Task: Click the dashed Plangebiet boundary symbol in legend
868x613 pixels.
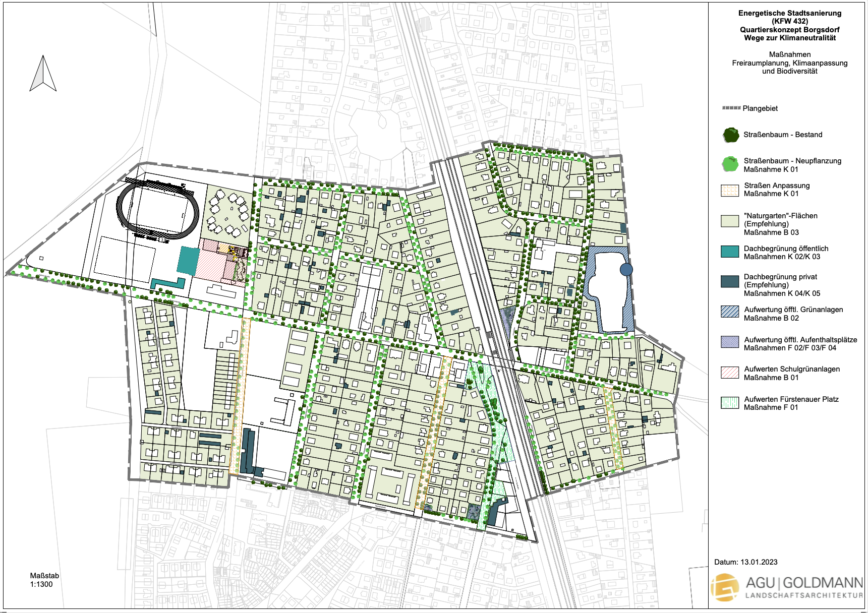Action: (x=731, y=108)
